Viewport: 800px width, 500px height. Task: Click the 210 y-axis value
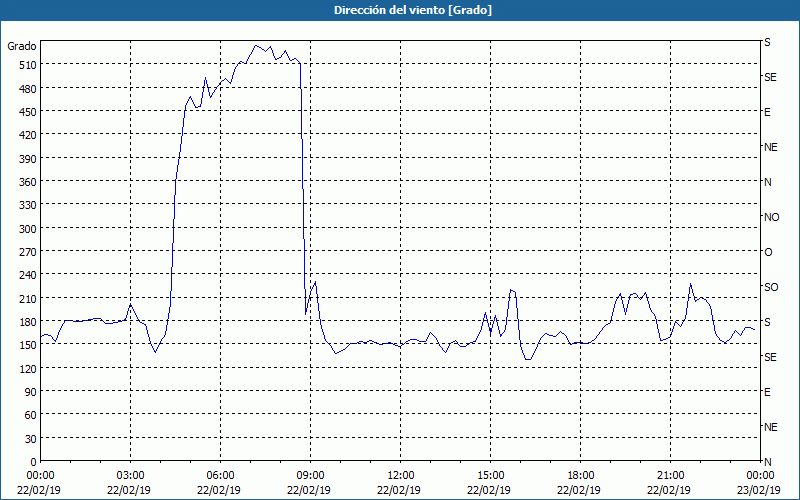point(29,298)
